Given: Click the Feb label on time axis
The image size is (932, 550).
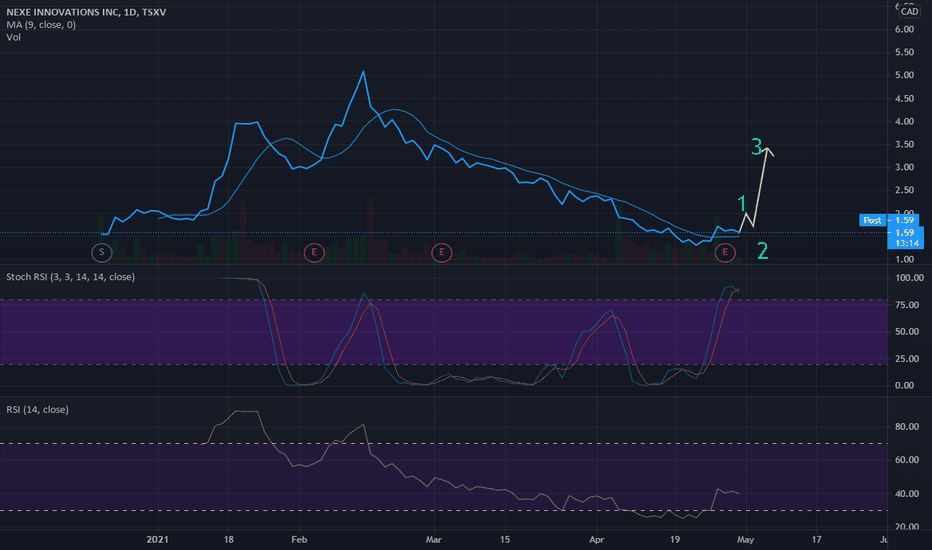Looking at the screenshot, I should click(x=299, y=539).
